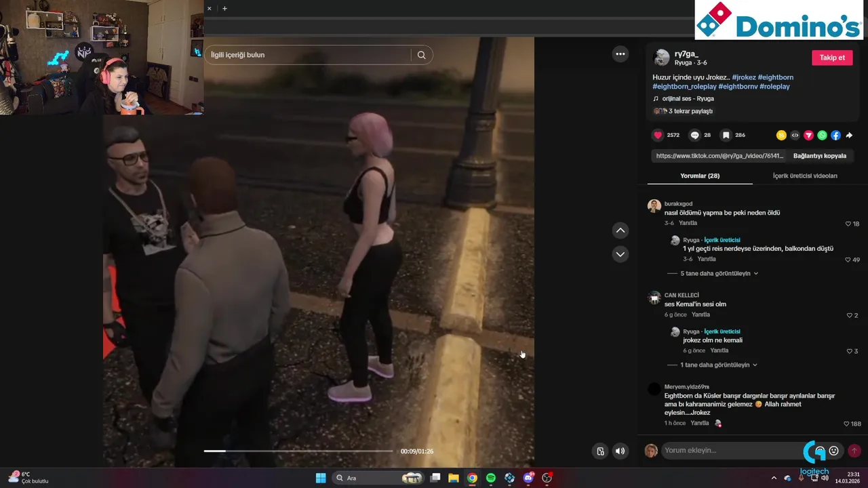Go to next video with down arrow

coord(620,254)
